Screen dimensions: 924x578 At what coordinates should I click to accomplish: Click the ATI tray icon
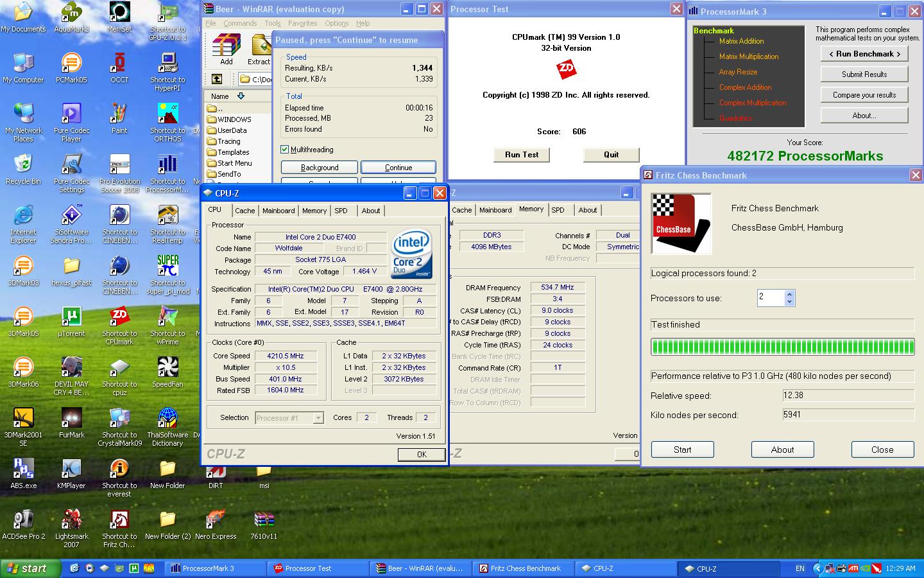coord(853,568)
